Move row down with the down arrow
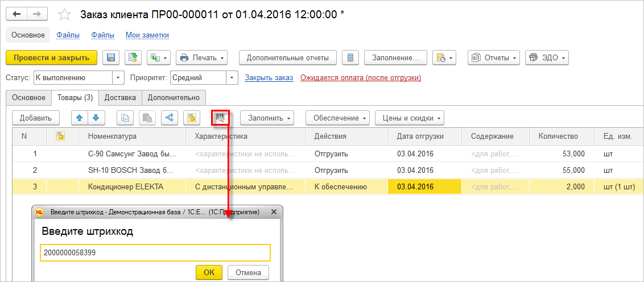The width and height of the screenshot is (644, 282). (96, 118)
